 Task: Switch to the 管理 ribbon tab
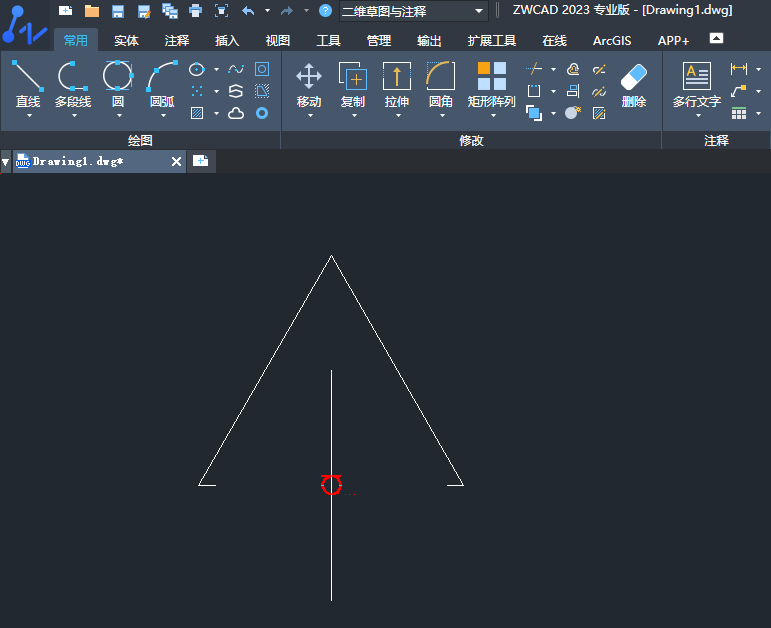point(379,40)
